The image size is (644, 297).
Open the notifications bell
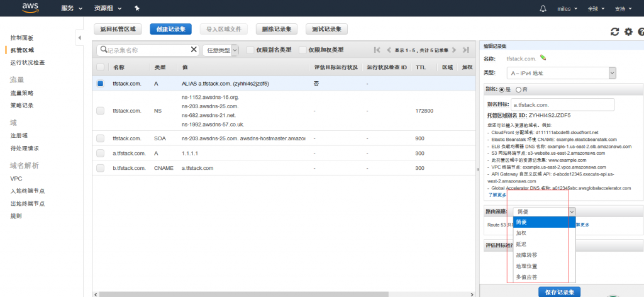coord(543,9)
